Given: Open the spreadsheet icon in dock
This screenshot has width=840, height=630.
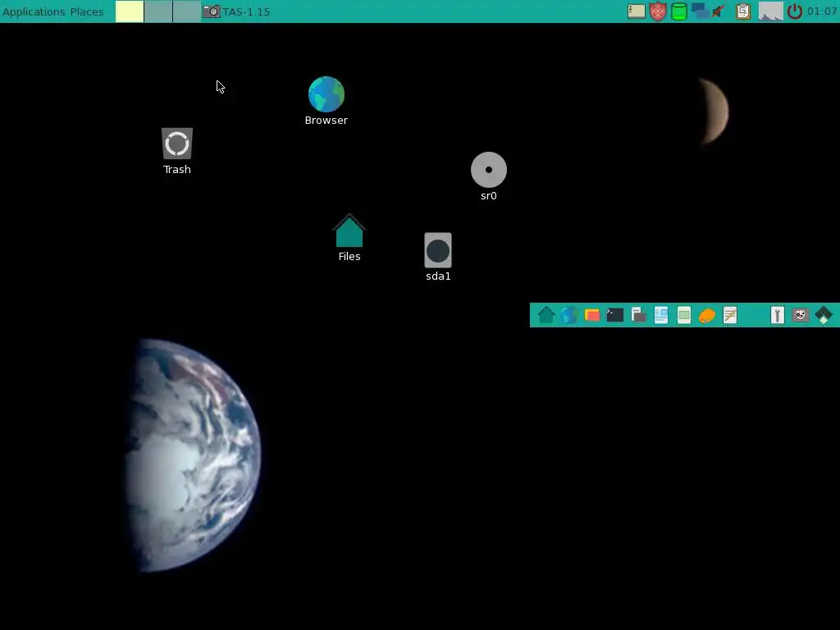Looking at the screenshot, I should (684, 315).
